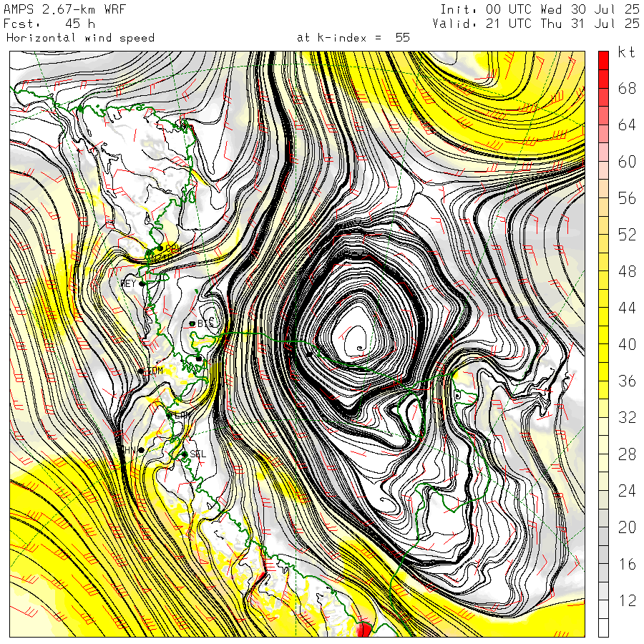644x644 pixels.
Task: Click the 64 value on the colorbar
Action: pos(627,125)
